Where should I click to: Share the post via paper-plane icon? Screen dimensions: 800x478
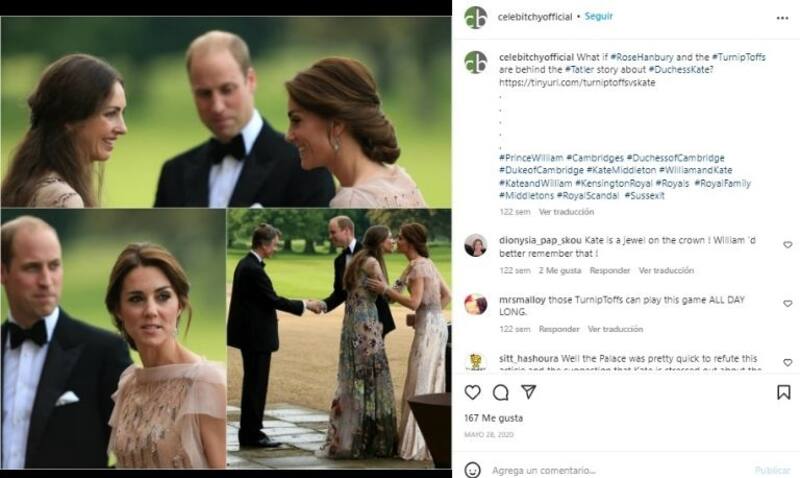528,392
